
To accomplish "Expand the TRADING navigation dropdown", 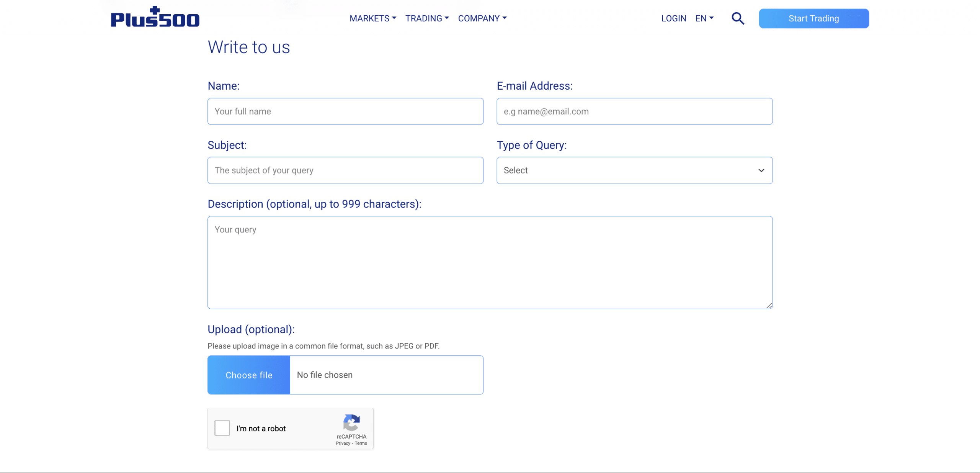I will [x=427, y=18].
